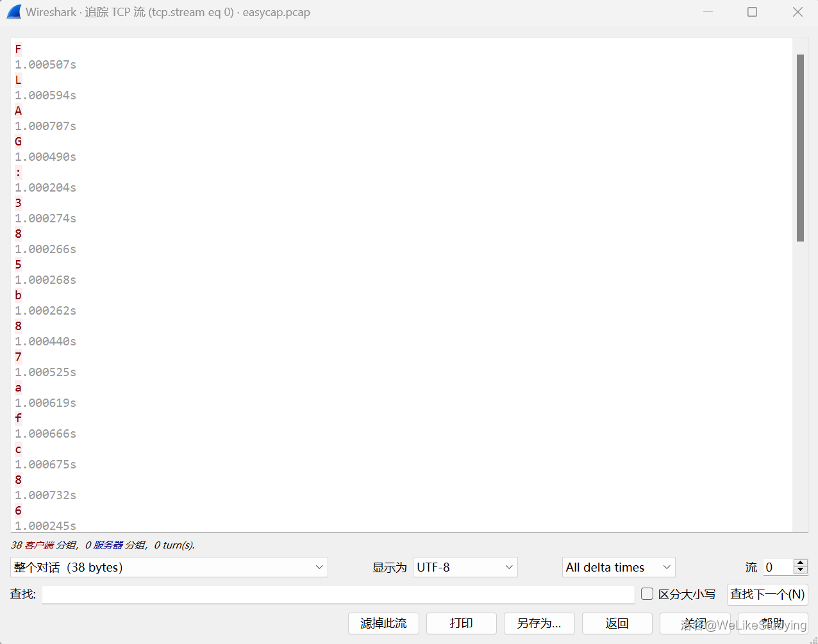Maximize the Follow TCP Stream window
Viewport: 818px width, 644px height.
(752, 12)
